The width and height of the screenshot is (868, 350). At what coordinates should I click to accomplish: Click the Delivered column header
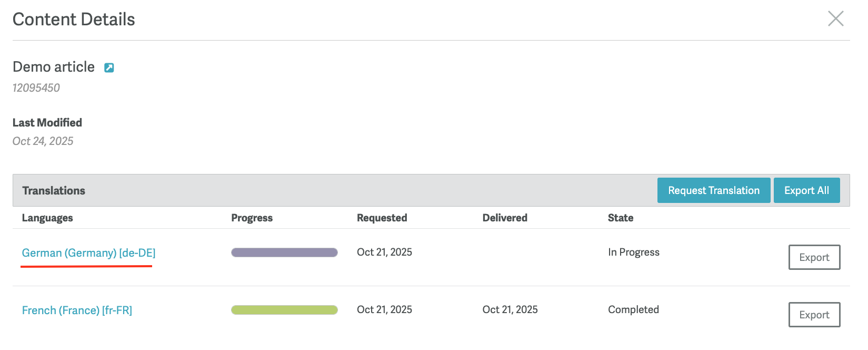[504, 218]
